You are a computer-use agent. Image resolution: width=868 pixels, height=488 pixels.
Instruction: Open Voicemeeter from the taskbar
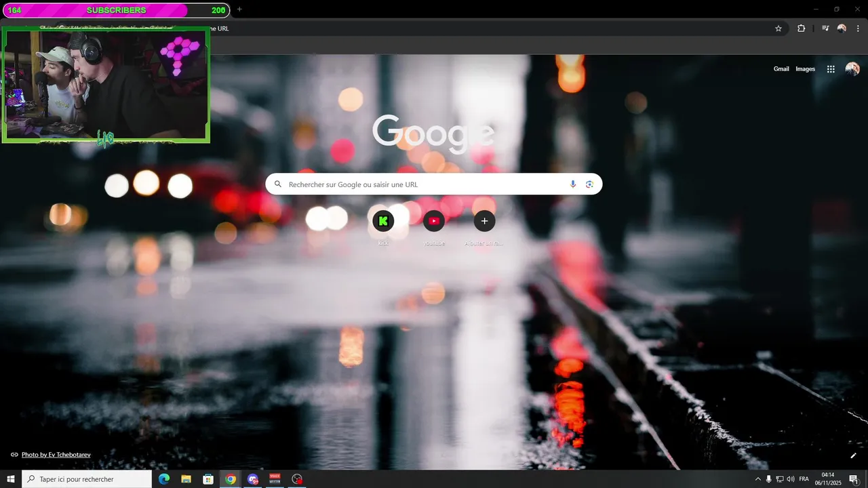[x=275, y=479]
